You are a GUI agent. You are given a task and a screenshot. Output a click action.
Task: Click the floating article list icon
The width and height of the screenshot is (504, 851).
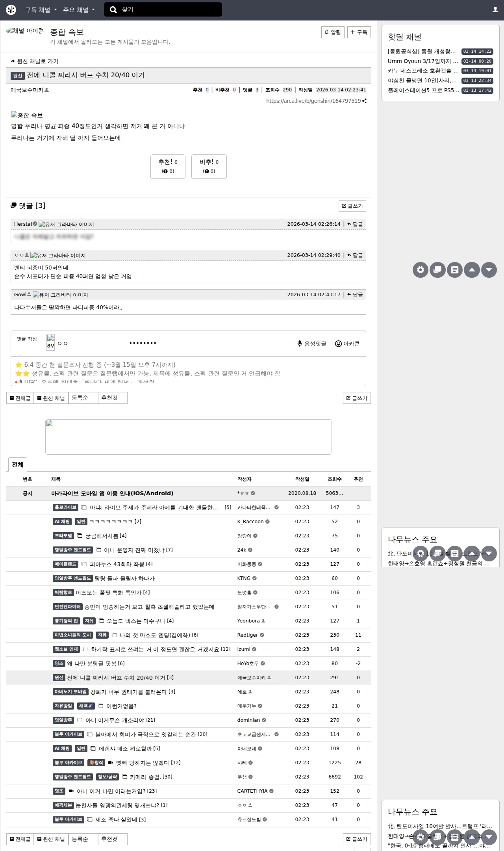(x=455, y=270)
